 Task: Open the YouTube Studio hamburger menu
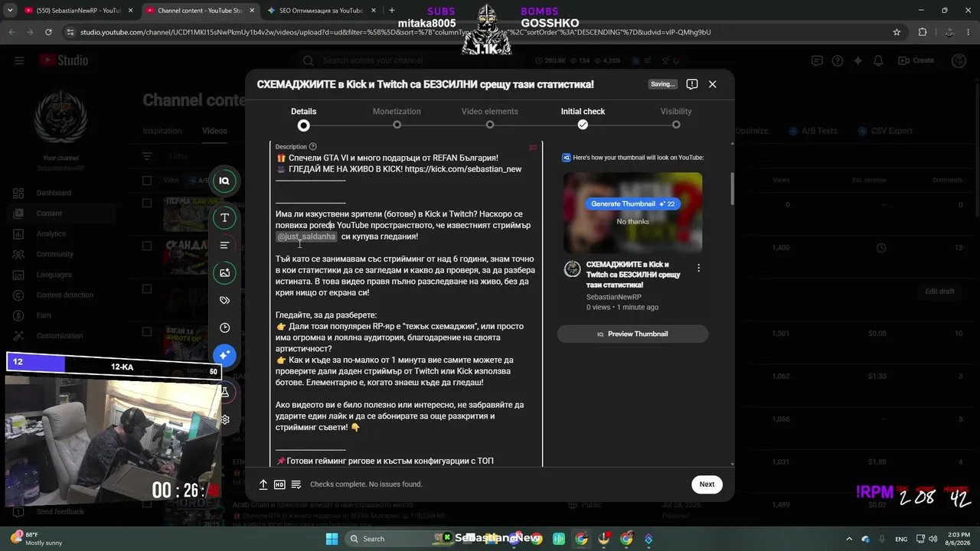pos(19,60)
